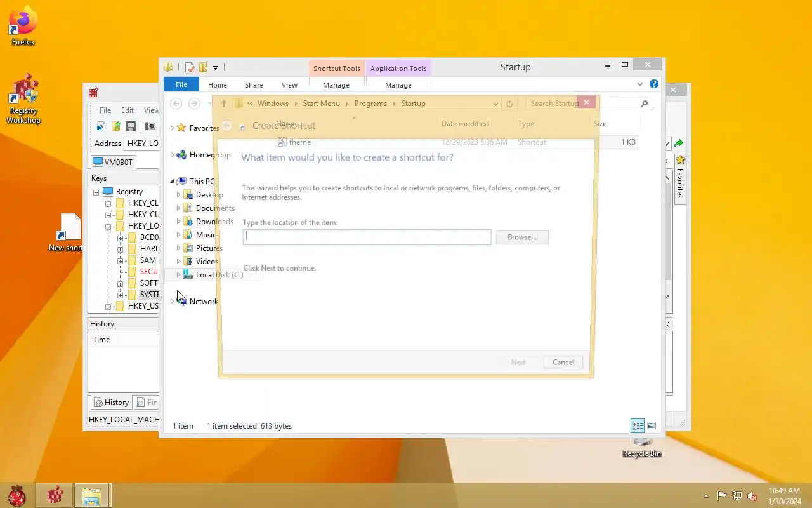Click the item location text field
The height and width of the screenshot is (508, 812).
tap(367, 237)
